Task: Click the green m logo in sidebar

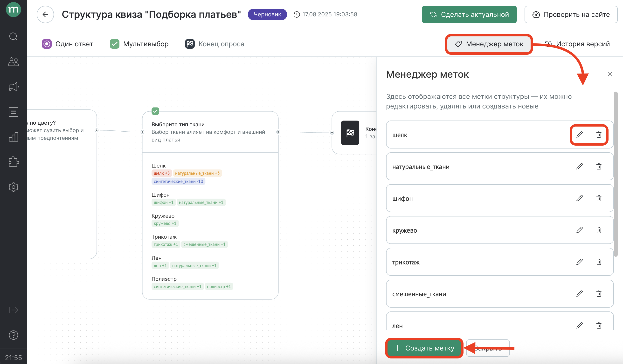Action: coord(13,10)
